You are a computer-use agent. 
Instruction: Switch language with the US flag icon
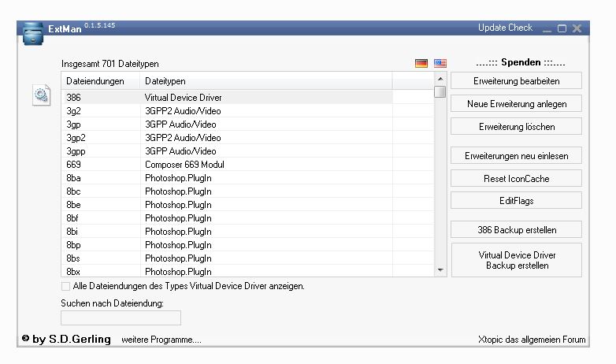coord(440,63)
